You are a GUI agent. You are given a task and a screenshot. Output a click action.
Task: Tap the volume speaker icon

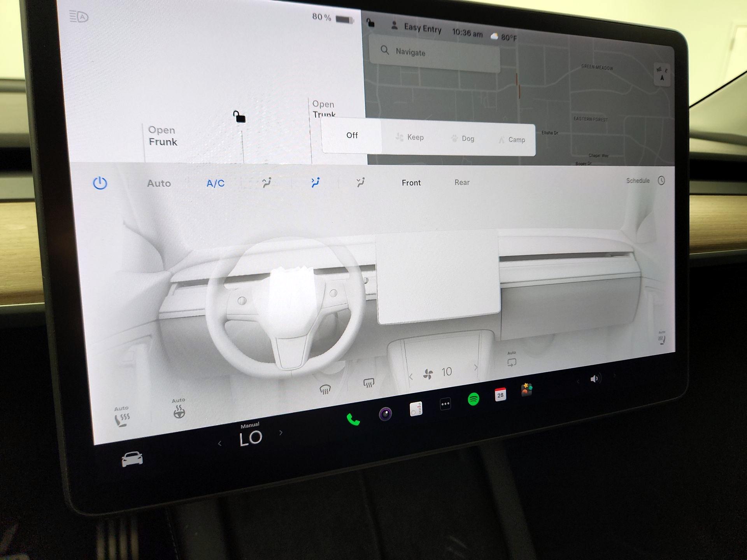click(595, 378)
